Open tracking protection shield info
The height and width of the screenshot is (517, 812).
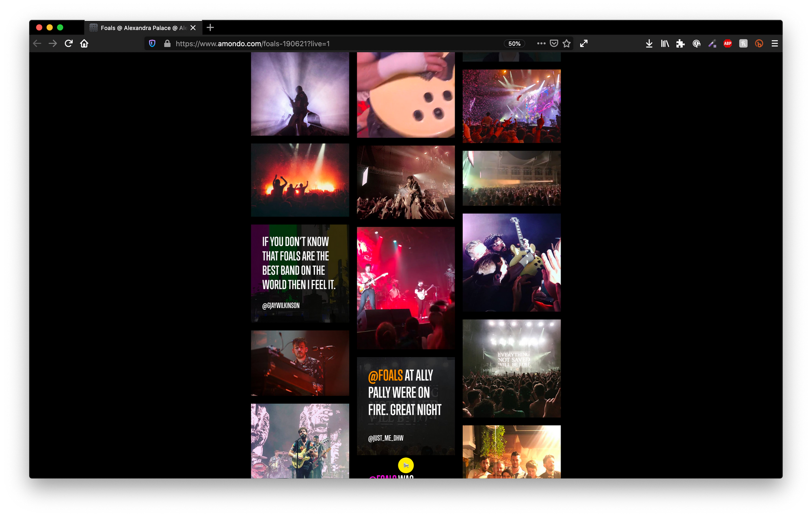pyautogui.click(x=152, y=43)
